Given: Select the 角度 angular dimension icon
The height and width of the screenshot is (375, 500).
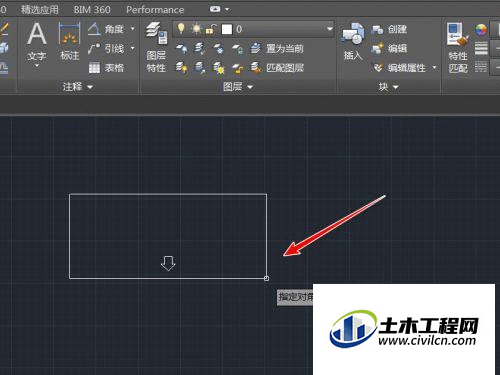Looking at the screenshot, I should tap(95, 29).
